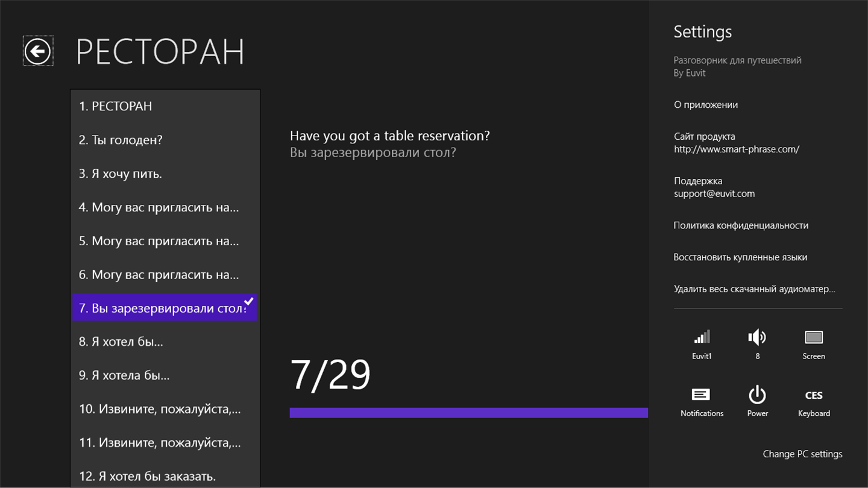Open "Политика конфиденциальности"

[741, 225]
